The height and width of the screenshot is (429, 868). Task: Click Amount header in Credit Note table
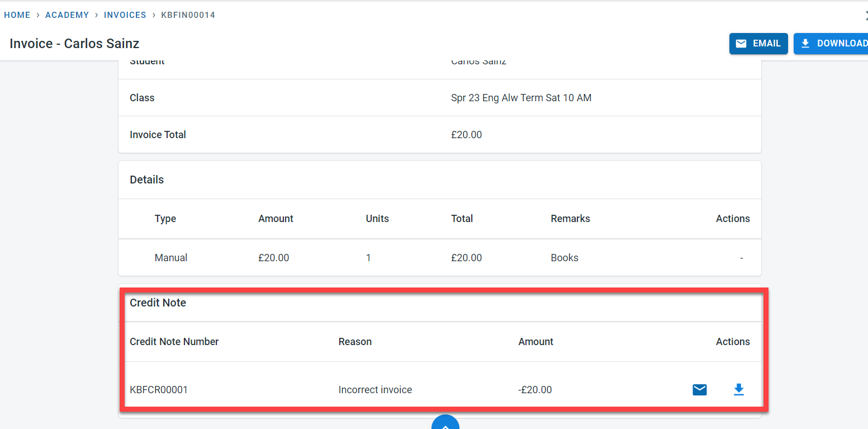point(535,342)
